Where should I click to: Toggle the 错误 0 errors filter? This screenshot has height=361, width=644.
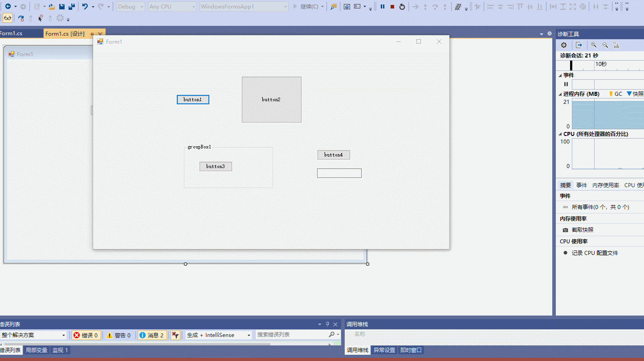pos(86,335)
